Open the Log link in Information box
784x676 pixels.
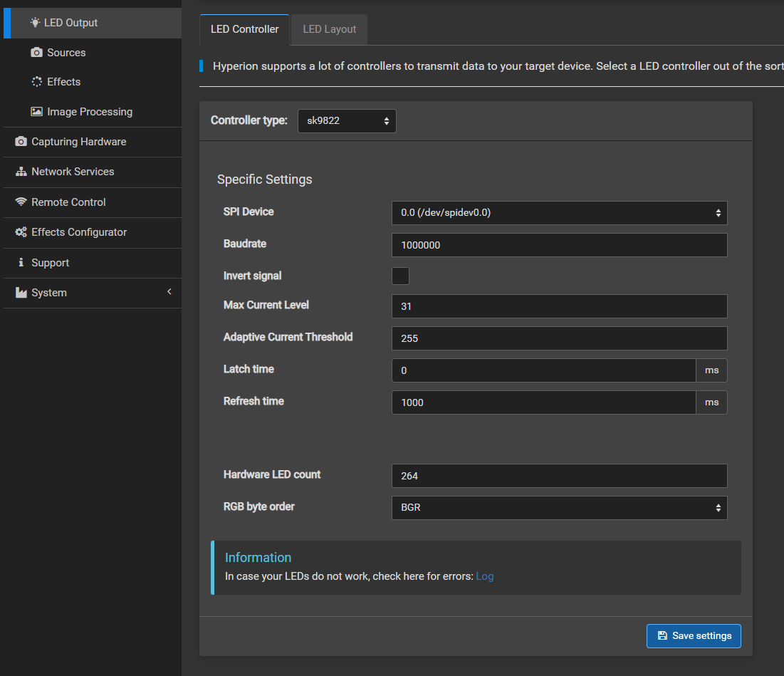click(x=484, y=576)
